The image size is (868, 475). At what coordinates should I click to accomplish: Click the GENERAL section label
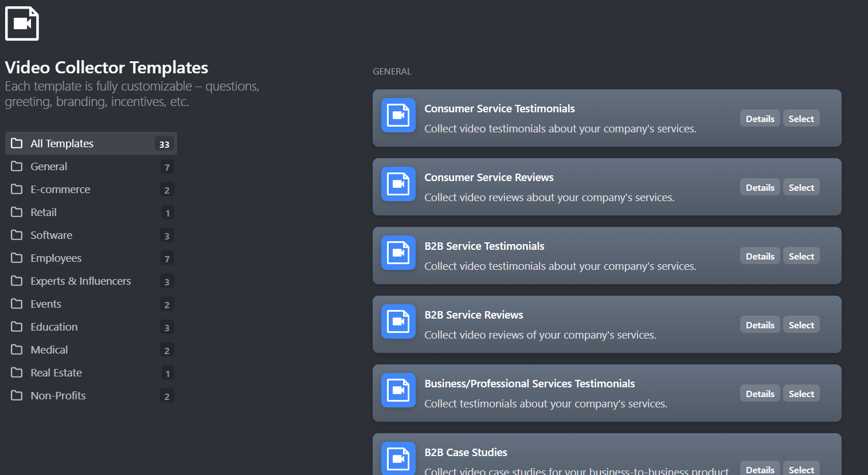(392, 71)
